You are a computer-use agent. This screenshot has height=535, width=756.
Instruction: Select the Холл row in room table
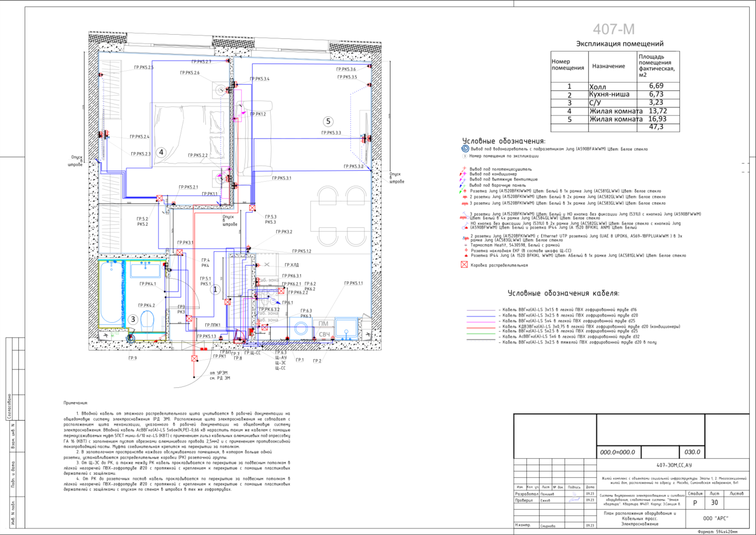coord(615,86)
